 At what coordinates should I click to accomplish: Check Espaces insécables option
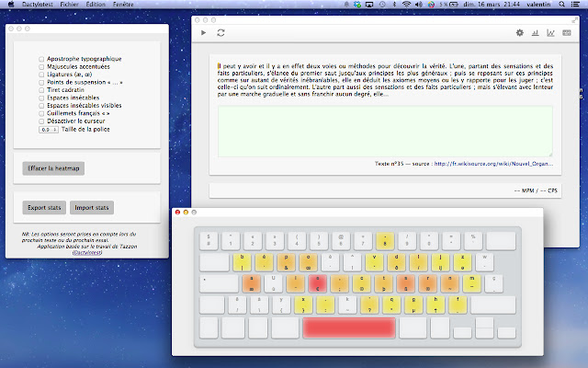pyautogui.click(x=41, y=98)
